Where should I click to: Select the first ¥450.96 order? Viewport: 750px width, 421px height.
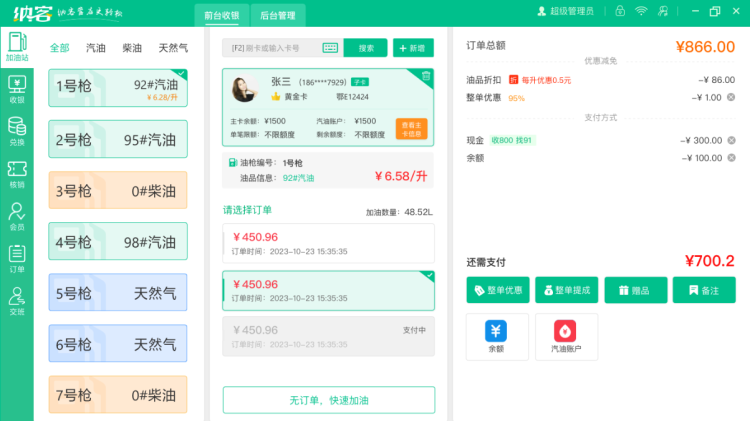(328, 244)
